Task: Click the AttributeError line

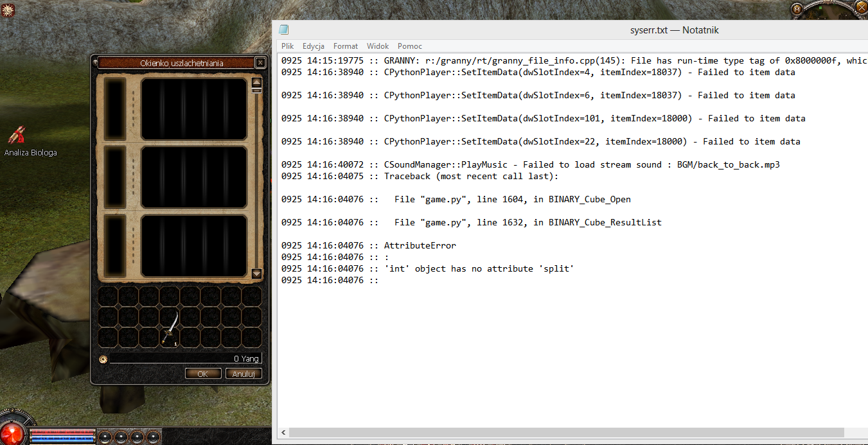Action: (x=369, y=245)
